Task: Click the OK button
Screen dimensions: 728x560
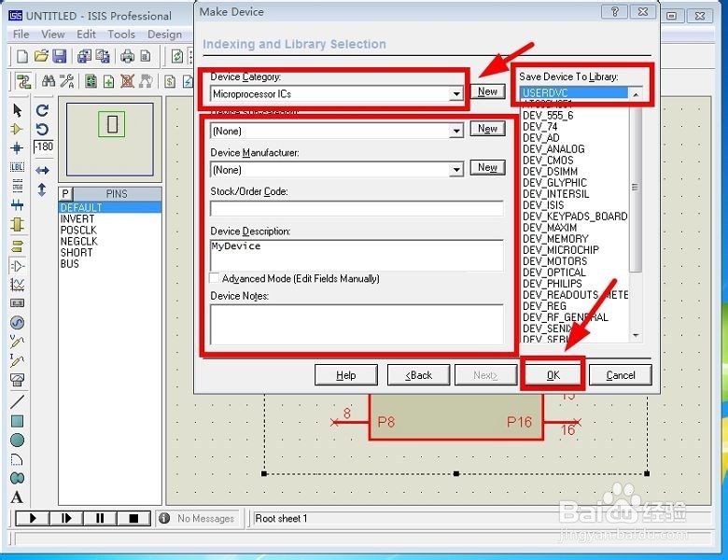Action: coord(553,374)
